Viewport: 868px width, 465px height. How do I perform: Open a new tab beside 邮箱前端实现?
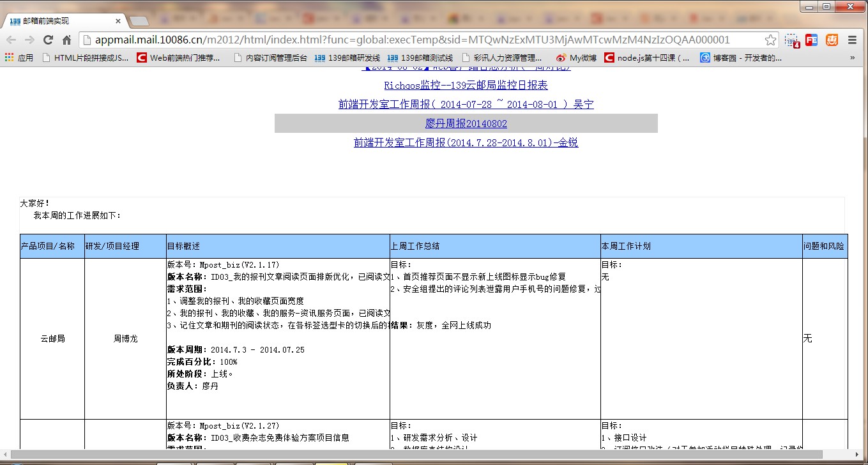coord(138,22)
